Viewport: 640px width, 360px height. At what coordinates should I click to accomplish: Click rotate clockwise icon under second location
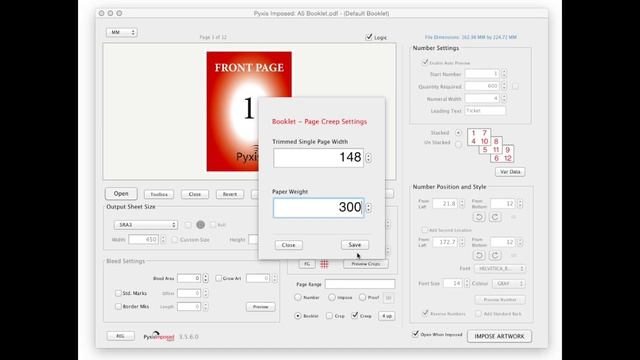point(495,256)
